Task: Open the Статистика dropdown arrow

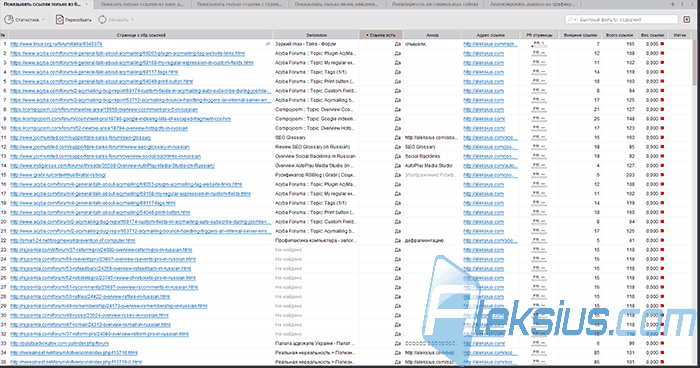Action: point(43,20)
